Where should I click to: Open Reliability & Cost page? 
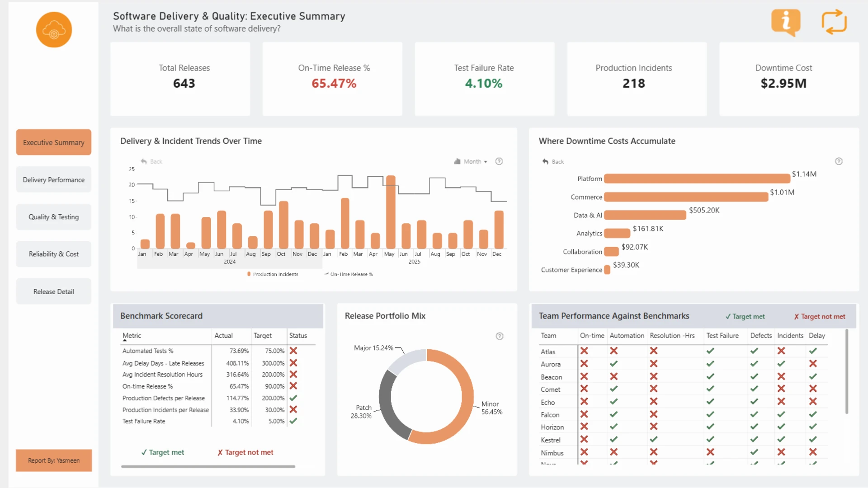point(54,254)
